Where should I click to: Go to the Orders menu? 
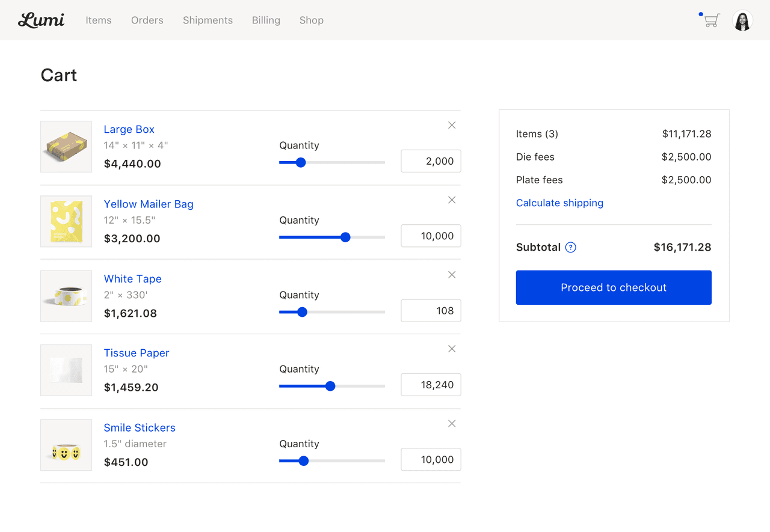pyautogui.click(x=147, y=20)
